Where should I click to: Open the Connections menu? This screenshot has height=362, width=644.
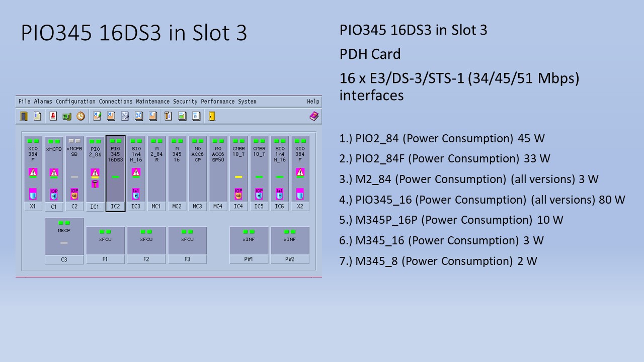(x=114, y=101)
